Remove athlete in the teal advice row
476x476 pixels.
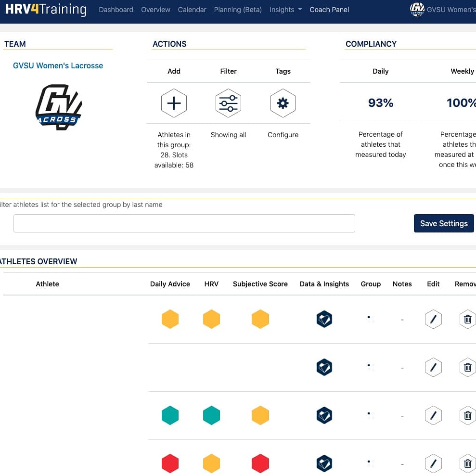point(468,415)
